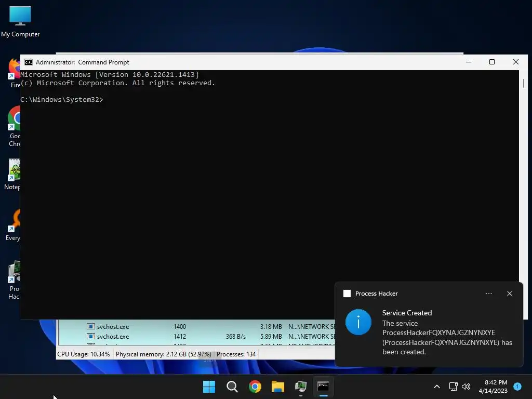Screen dimensions: 532x399
Task: Dismiss the Process Hacker notification
Action: tap(510, 294)
